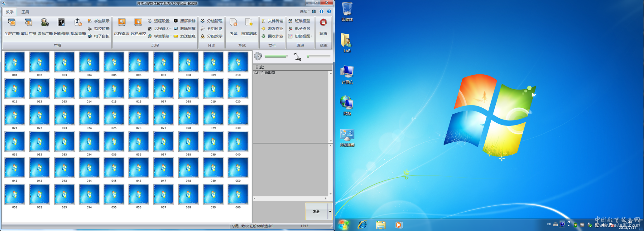Adjust the speaker volume slider
Viewport: 644px width, 231px height.
[x=276, y=57]
